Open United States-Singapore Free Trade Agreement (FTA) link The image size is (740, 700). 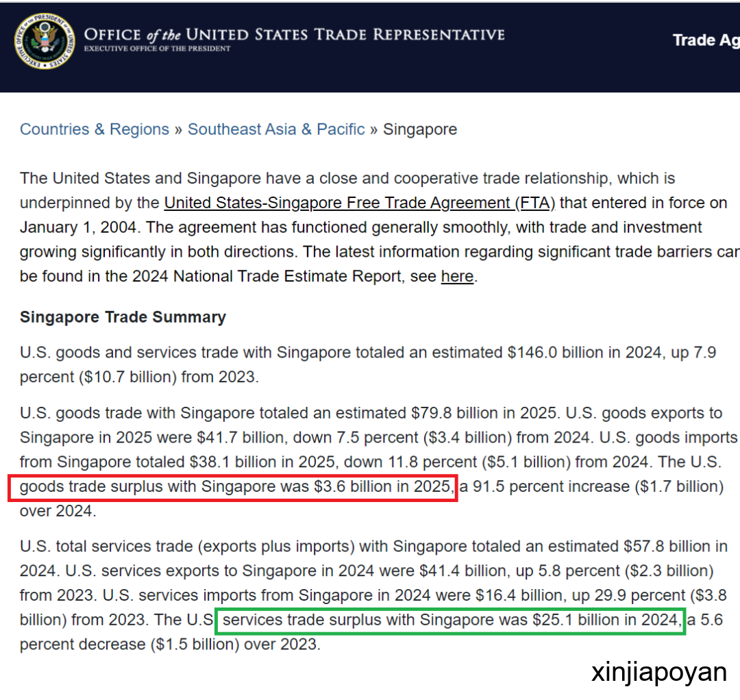(360, 203)
